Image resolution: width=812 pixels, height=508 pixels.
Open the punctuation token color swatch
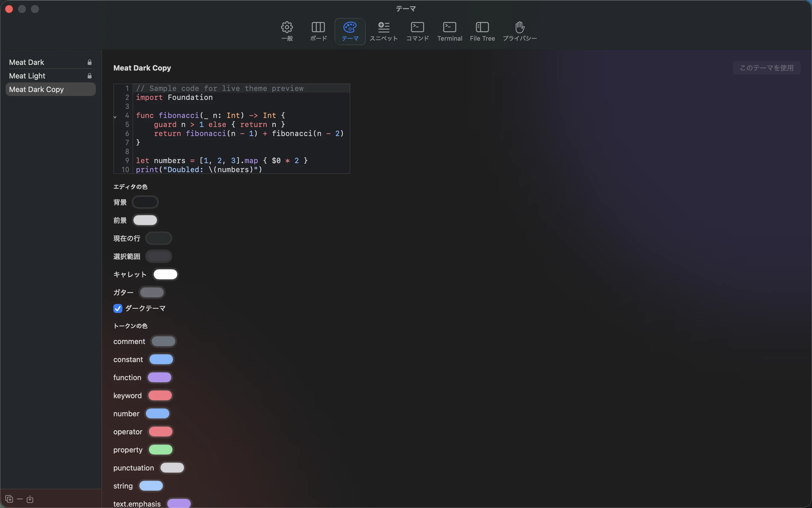(x=172, y=468)
